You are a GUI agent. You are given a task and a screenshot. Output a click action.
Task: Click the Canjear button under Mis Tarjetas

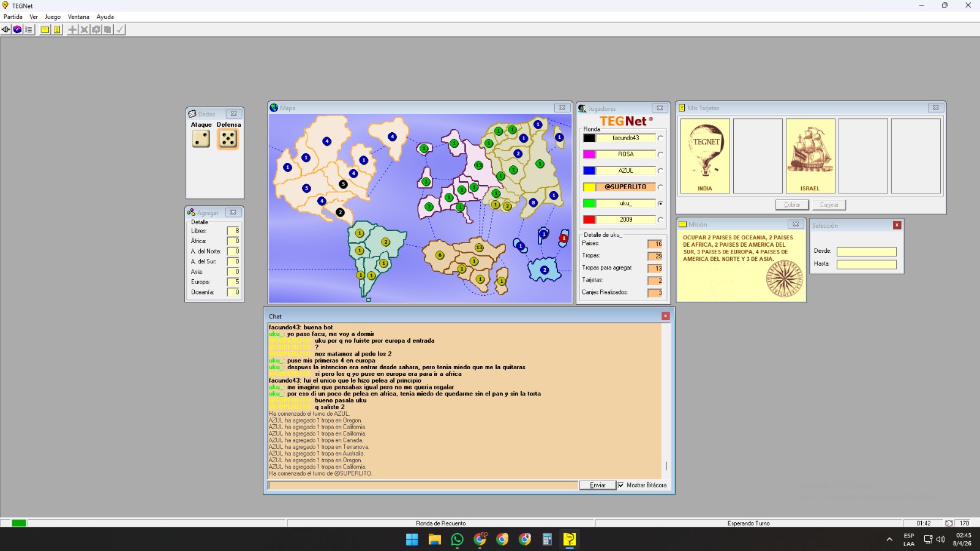pos(829,205)
